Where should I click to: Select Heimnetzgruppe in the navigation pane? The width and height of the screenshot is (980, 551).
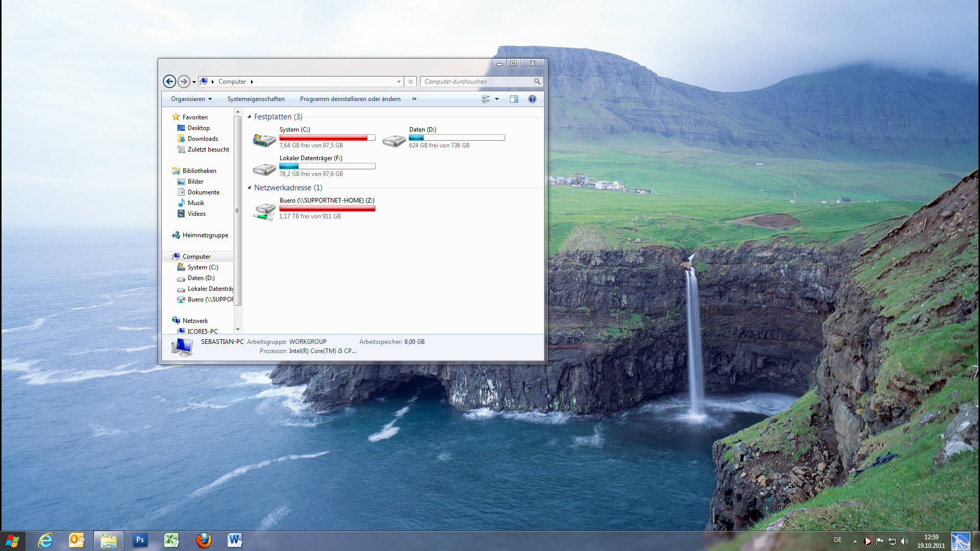[205, 235]
